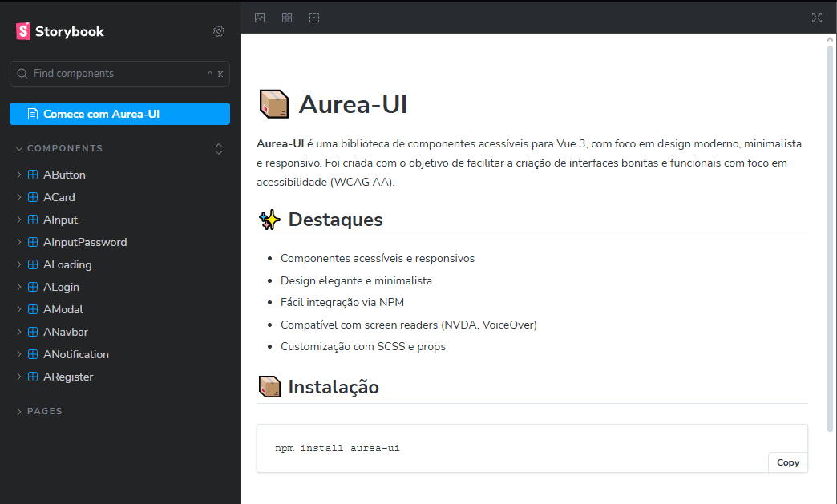Enter fullscreen mode with the expand icon
The image size is (837, 504).
[817, 18]
